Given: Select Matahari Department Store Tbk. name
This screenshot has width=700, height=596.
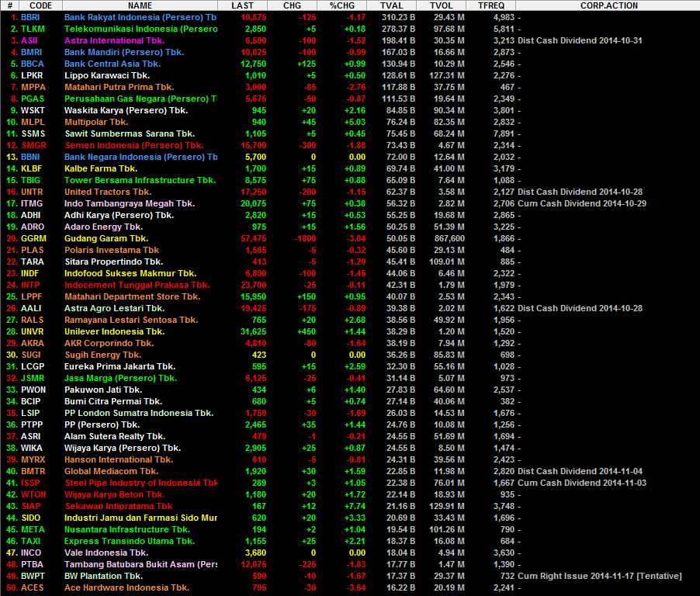Looking at the screenshot, I should [x=132, y=296].
